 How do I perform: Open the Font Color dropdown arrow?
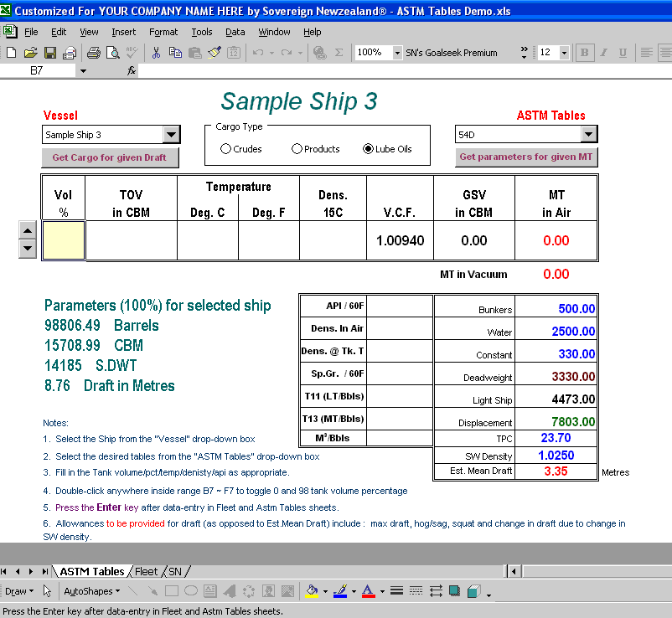click(382, 591)
